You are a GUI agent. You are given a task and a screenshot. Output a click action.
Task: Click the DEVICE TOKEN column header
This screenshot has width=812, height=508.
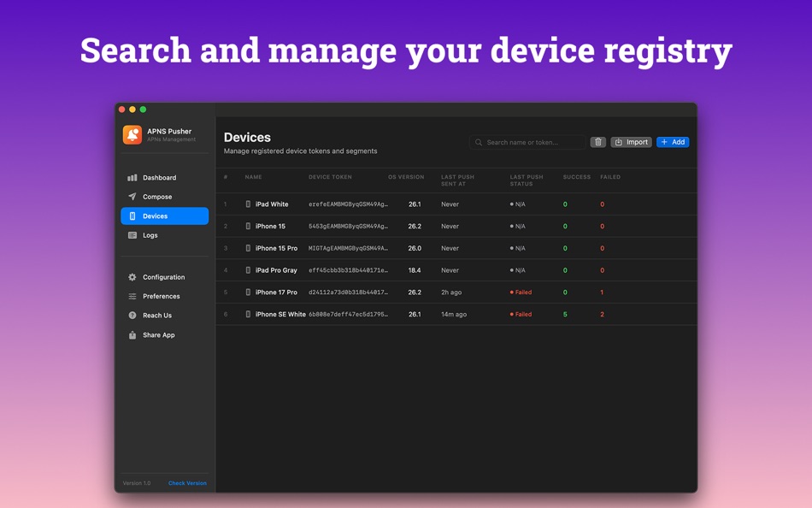[x=330, y=177]
